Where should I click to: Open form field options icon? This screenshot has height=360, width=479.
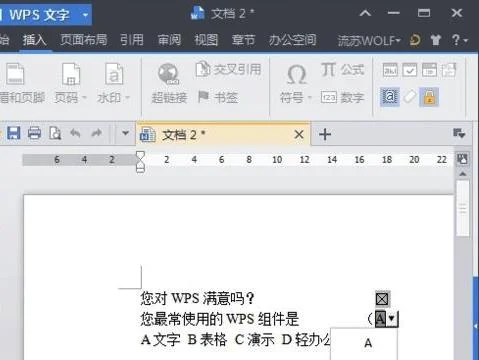449,70
